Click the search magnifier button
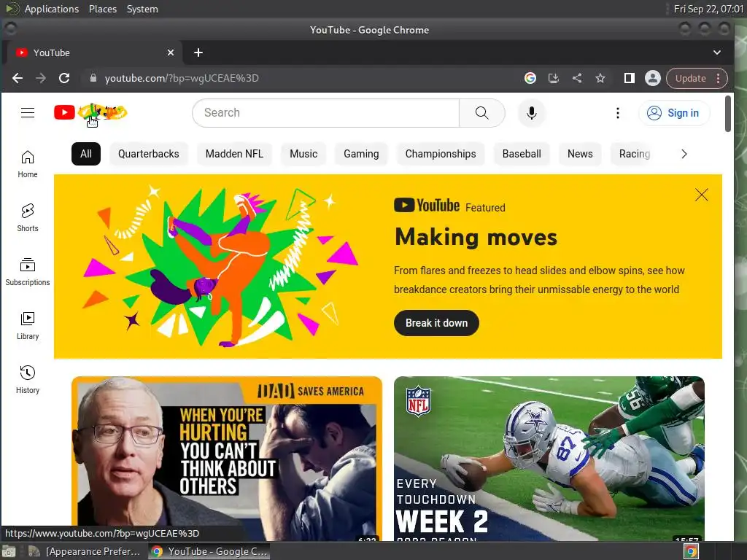The width and height of the screenshot is (747, 560). coord(481,113)
